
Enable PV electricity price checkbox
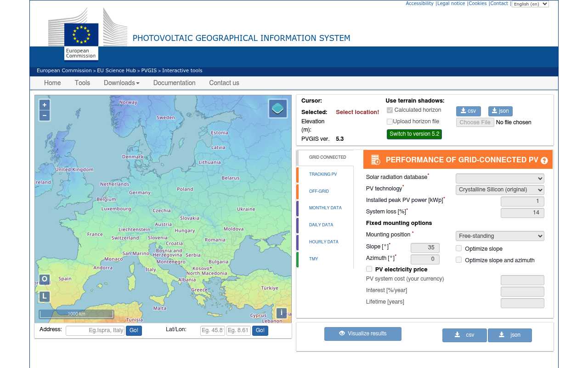tap(369, 269)
